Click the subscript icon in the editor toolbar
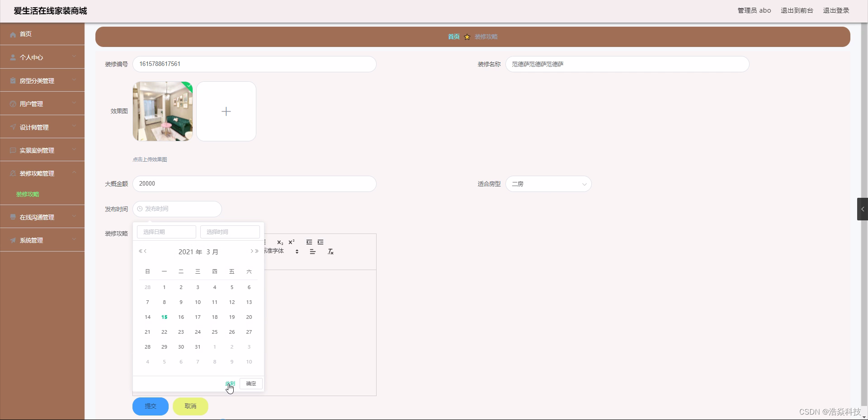Viewport: 868px width, 420px height. 280,243
